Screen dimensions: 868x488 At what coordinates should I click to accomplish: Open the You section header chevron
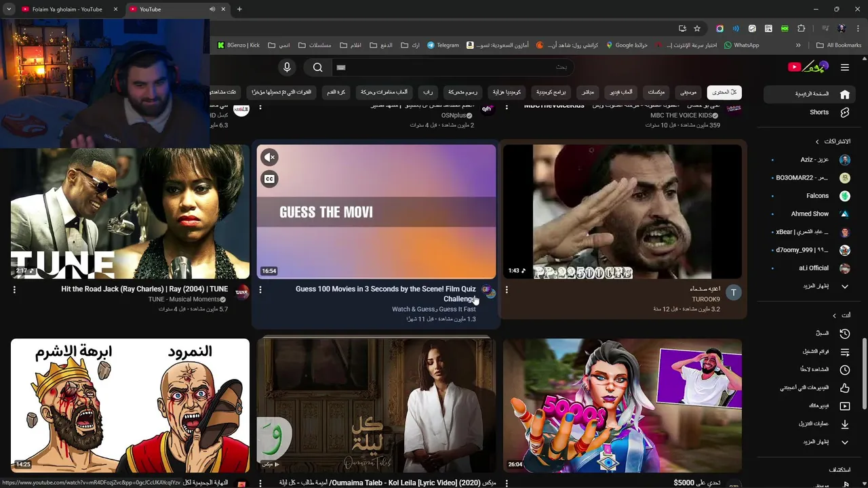click(x=834, y=315)
